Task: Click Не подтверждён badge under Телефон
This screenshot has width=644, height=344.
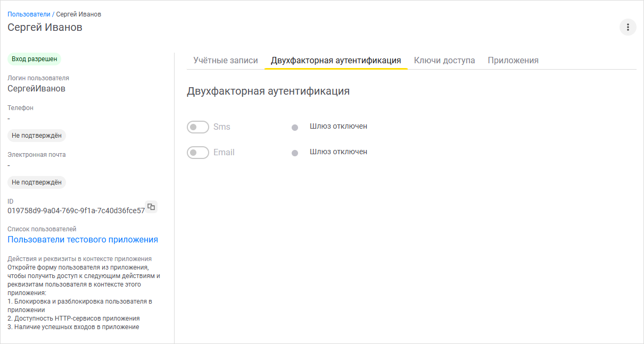Action: click(36, 135)
